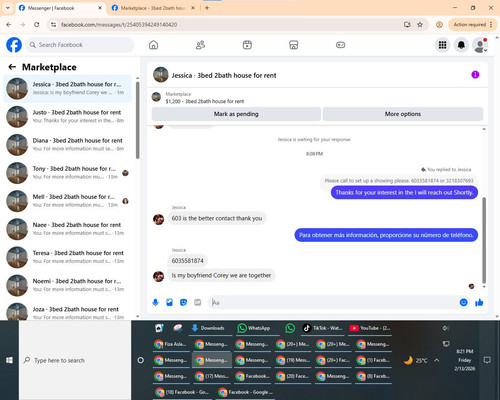Open the Reels video icon in top navigation
Image resolution: width=500 pixels, height=400 pixels.
[247, 45]
